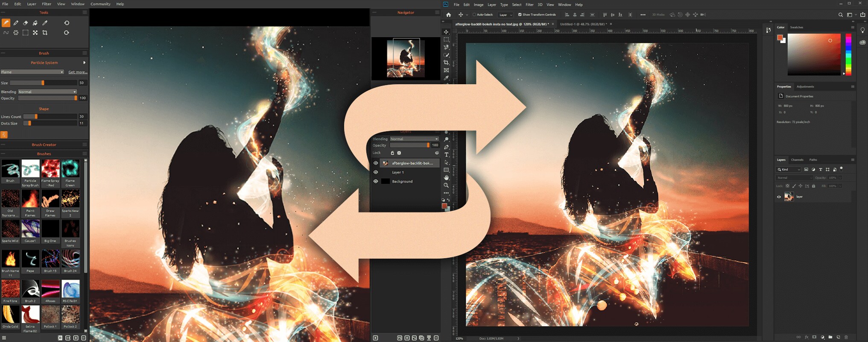
Task: Select the flame brush tool in Flame Painter
Action: (x=6, y=23)
